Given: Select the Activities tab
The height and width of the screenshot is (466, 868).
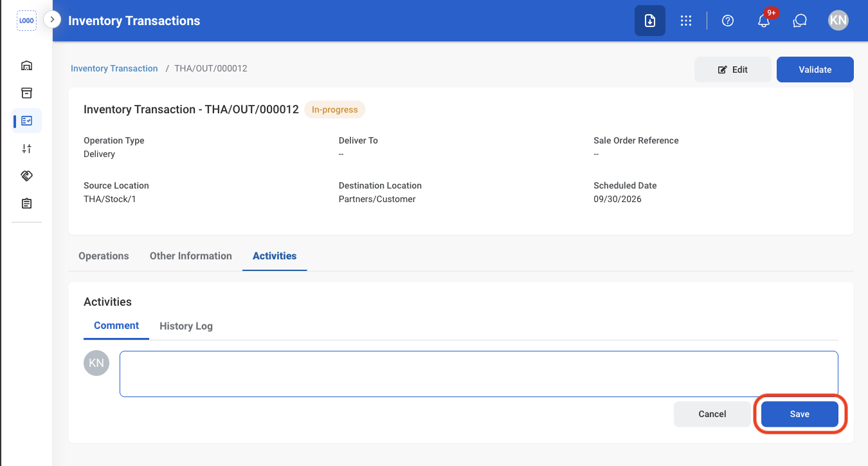Looking at the screenshot, I should click(275, 256).
